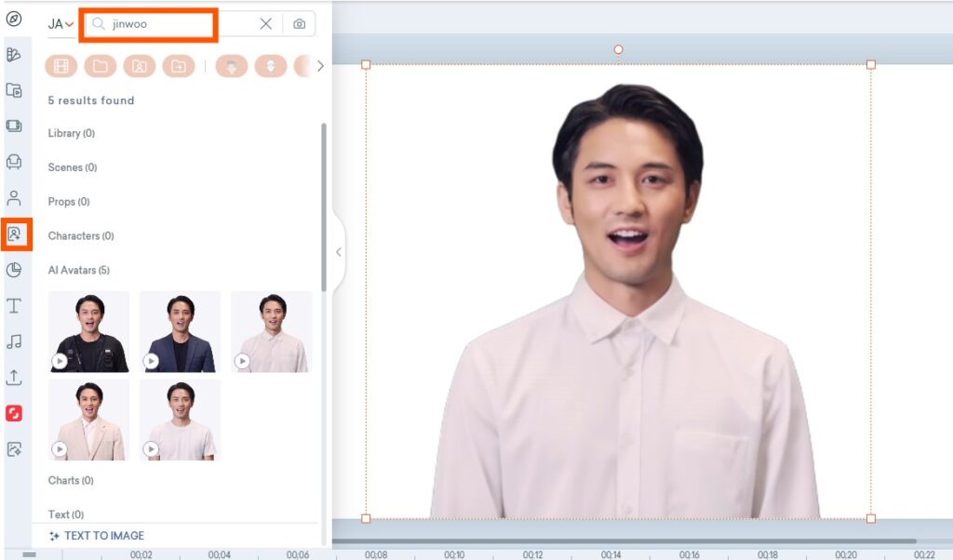
Task: Open the Charts pie icon in sidebar
Action: pos(14,270)
